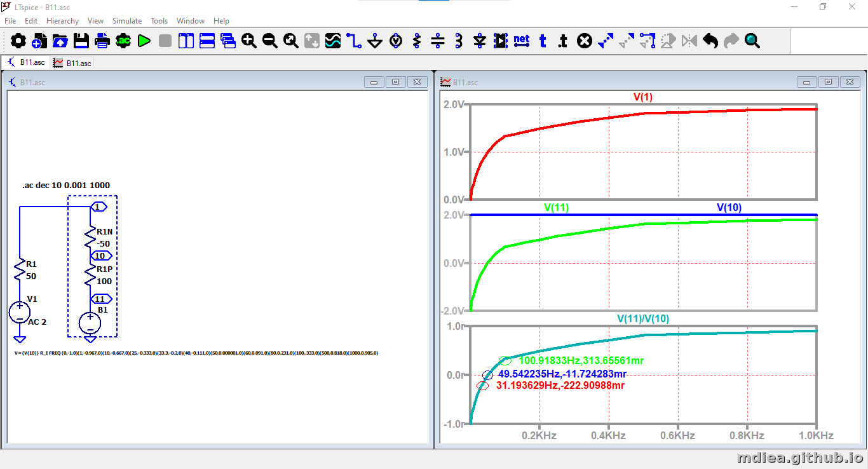Click the .ac dec 10 directive text
The width and height of the screenshot is (868, 469).
pos(66,186)
